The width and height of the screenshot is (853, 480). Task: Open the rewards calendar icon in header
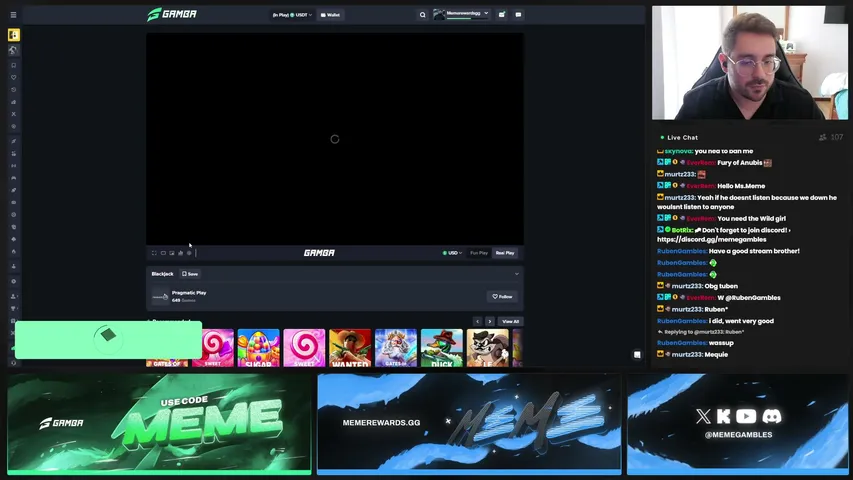[x=502, y=15]
